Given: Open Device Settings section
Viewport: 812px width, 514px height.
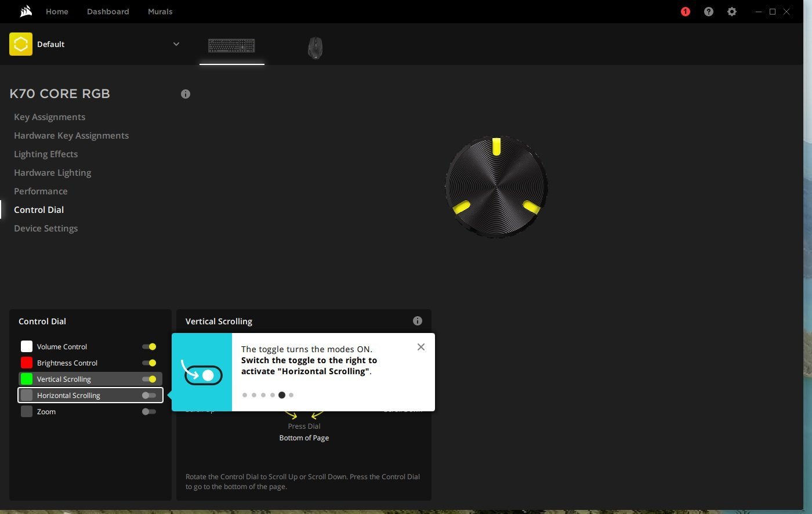Looking at the screenshot, I should 46,229.
